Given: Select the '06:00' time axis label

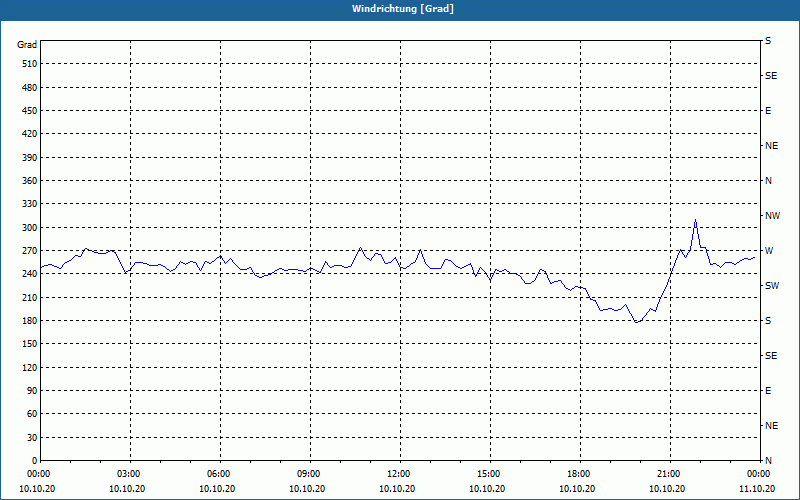Looking at the screenshot, I should (x=220, y=473).
